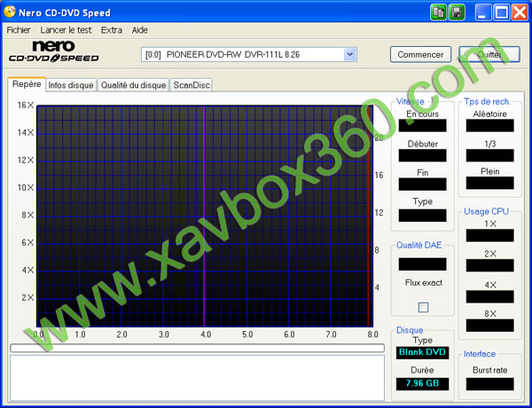Screen dimensions: 532x408
Task: Open the Lancer le test menu
Action: point(66,30)
